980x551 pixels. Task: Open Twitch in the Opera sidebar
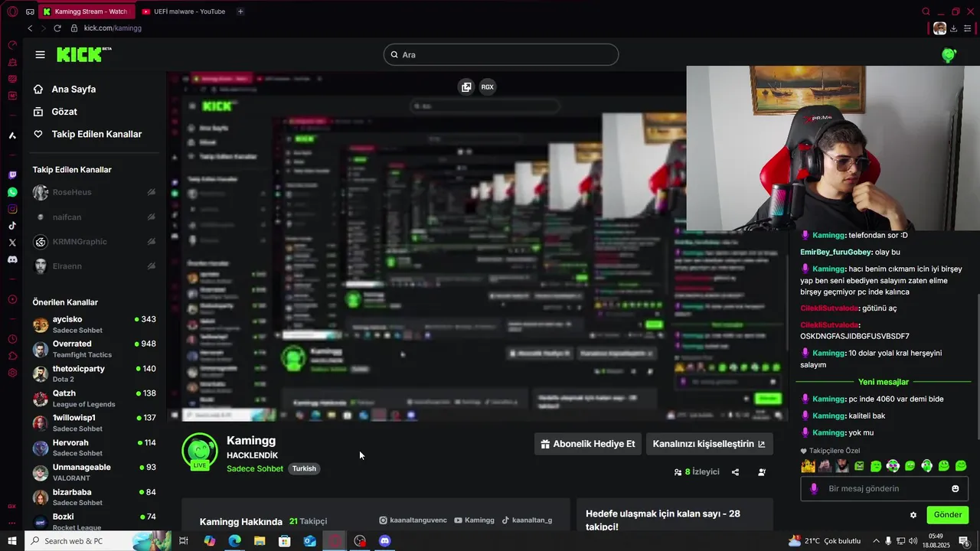pos(12,175)
